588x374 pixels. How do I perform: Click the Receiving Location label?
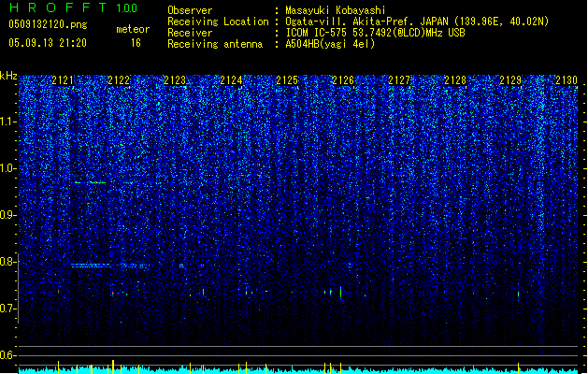[x=218, y=22]
